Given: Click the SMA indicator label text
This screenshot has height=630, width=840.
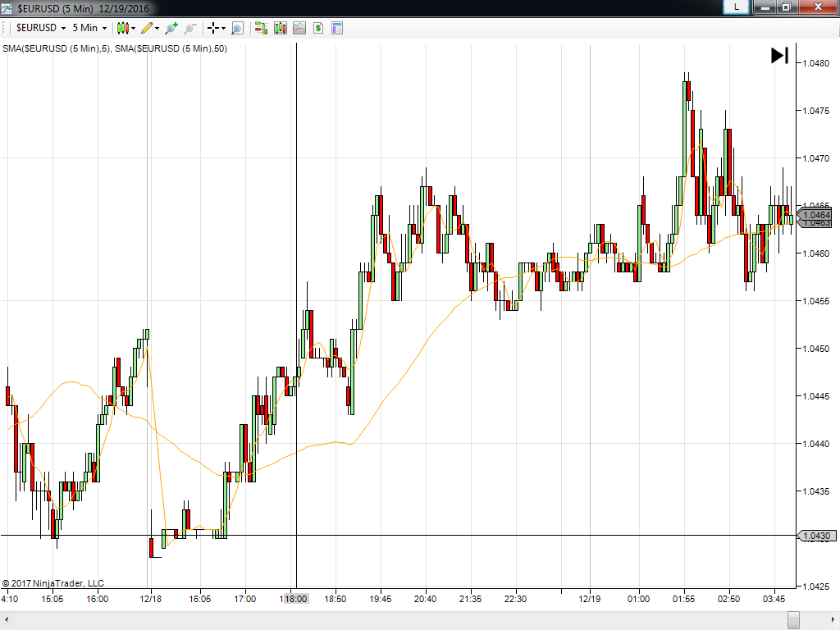Looking at the screenshot, I should 115,48.
